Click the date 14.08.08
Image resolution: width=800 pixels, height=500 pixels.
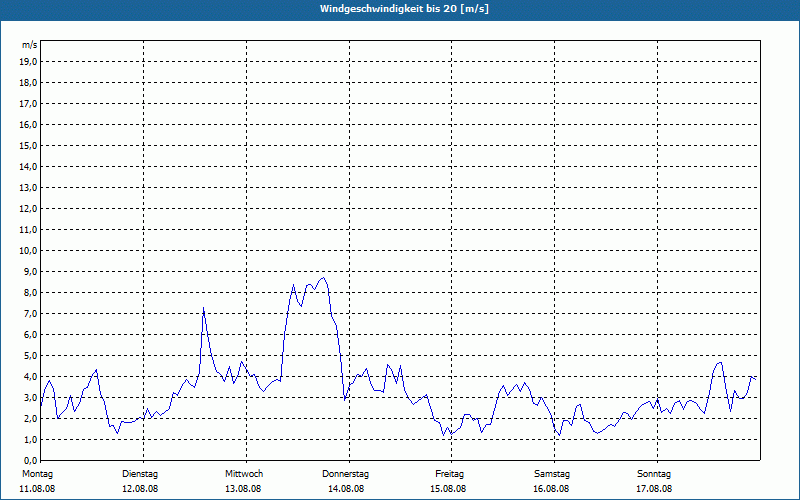click(345, 489)
